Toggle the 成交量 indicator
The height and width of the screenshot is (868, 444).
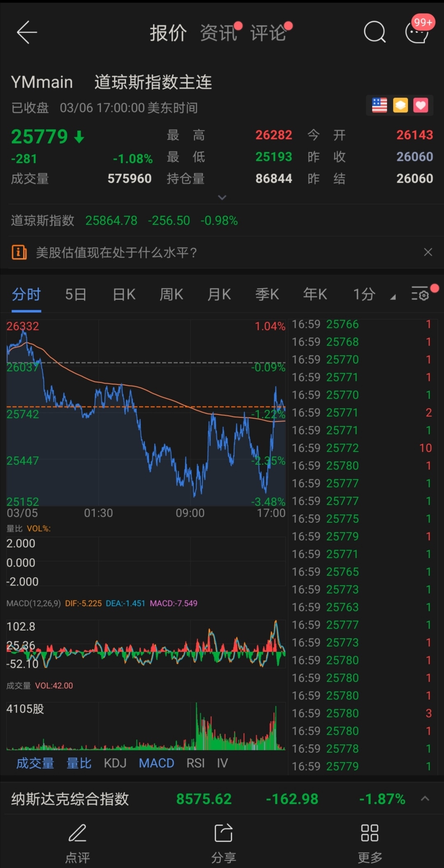(x=35, y=763)
